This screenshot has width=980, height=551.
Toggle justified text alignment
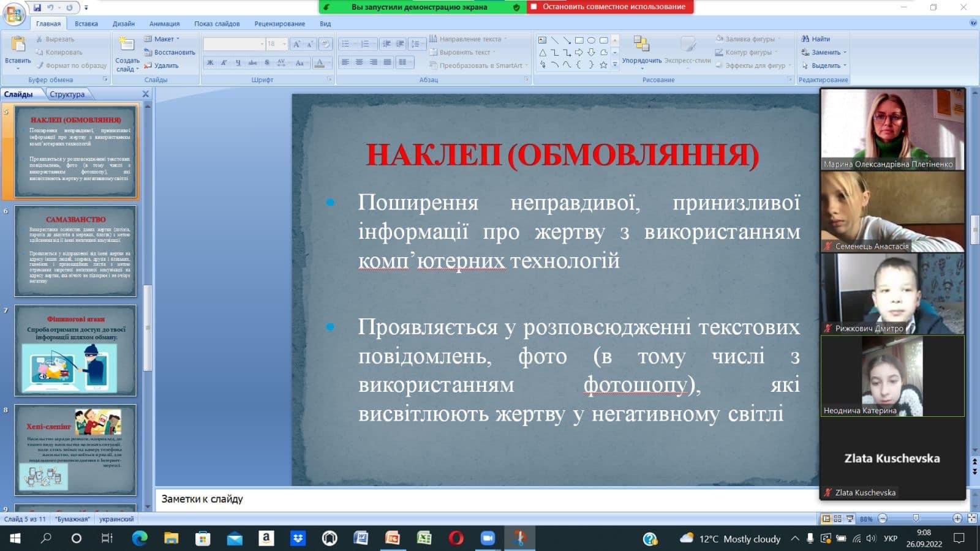pyautogui.click(x=388, y=62)
